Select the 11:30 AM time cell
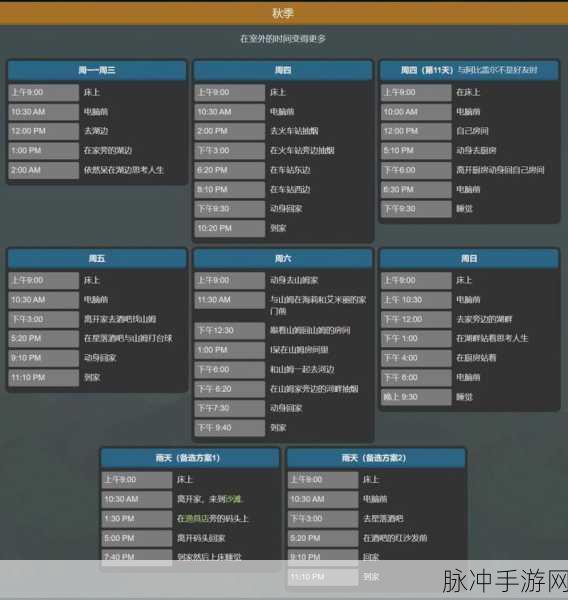The height and width of the screenshot is (600, 568). coord(230,300)
